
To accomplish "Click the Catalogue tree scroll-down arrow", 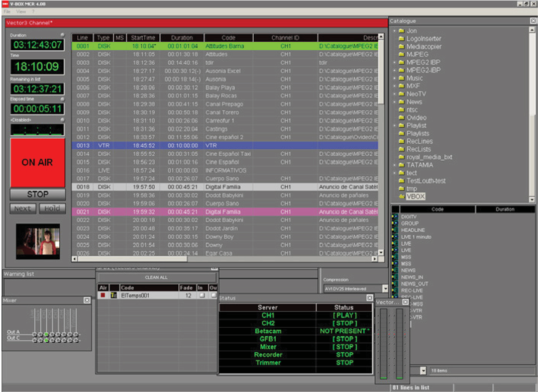I will pyautogui.click(x=532, y=200).
